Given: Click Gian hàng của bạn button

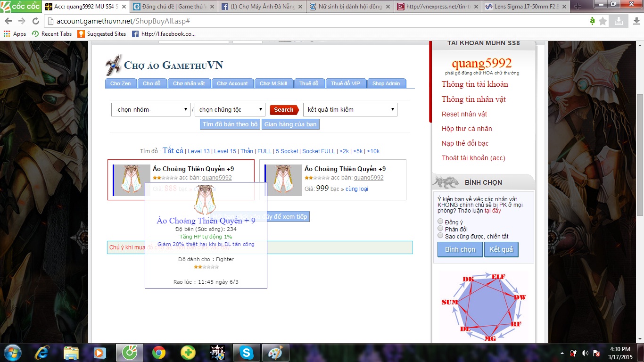Looking at the screenshot, I should 290,124.
